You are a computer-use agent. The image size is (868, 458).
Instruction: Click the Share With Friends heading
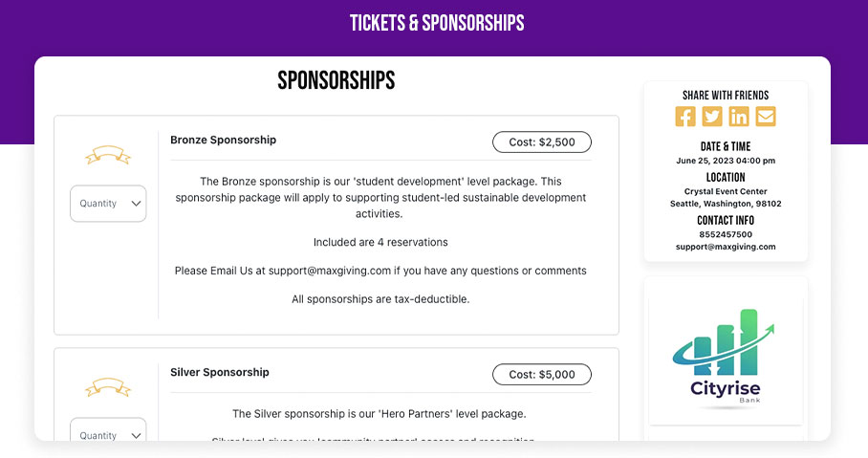tap(726, 96)
